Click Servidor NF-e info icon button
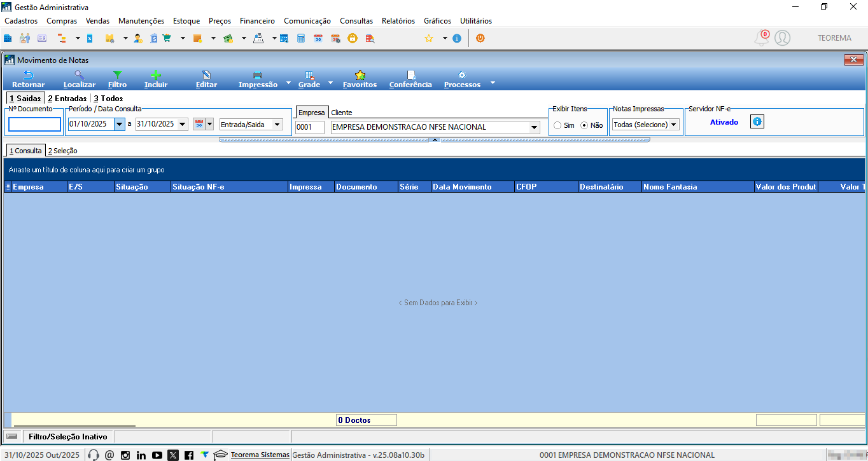Viewport: 868px width, 461px height. tap(757, 121)
